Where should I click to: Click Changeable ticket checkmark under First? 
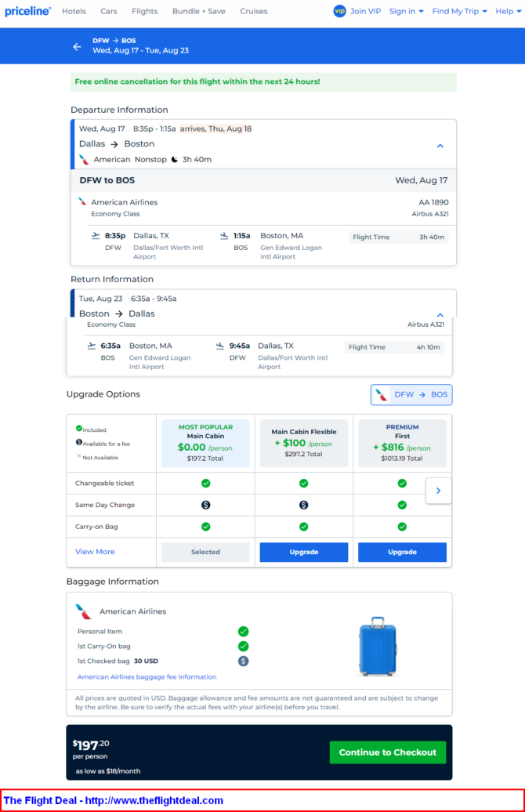pyautogui.click(x=402, y=483)
